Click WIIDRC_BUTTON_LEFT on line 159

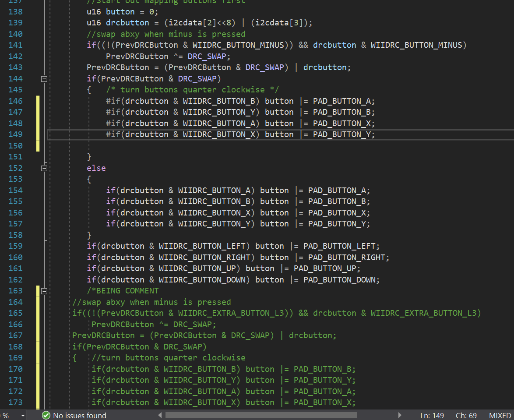tap(202, 246)
